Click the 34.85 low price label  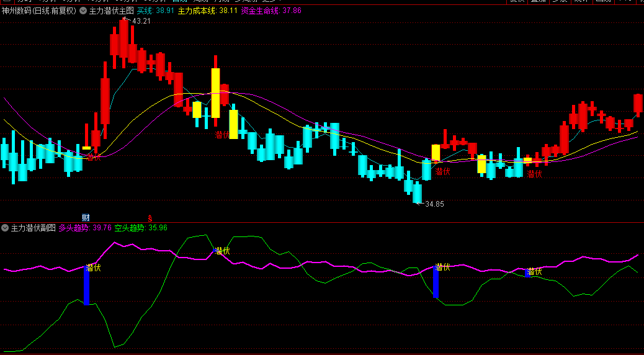coord(434,204)
